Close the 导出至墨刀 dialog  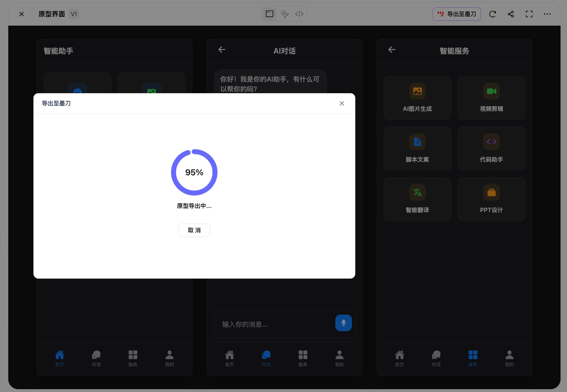click(x=342, y=104)
